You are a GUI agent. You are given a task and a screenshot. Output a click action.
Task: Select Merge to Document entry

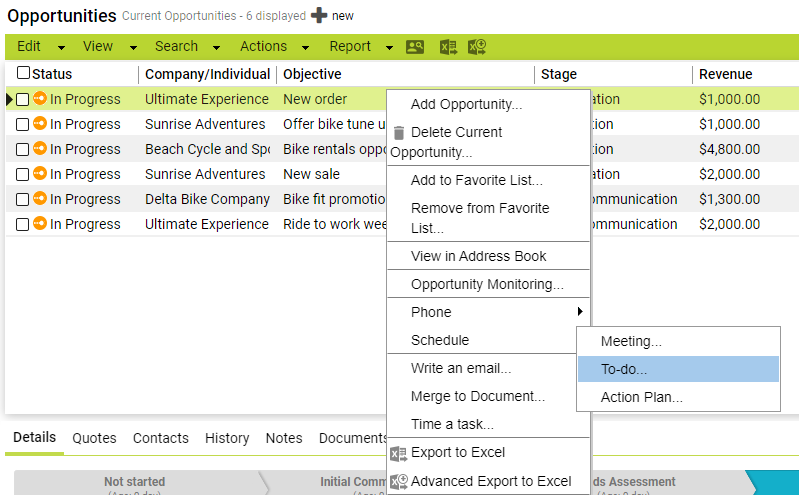(481, 396)
